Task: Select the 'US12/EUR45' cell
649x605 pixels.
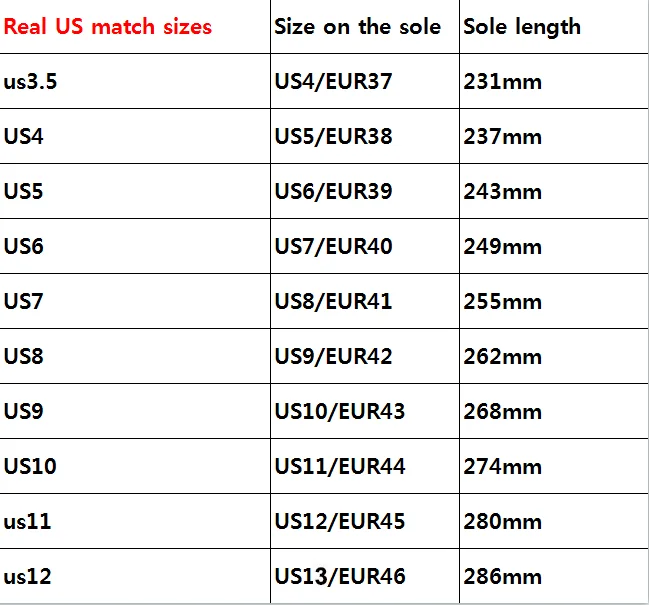Action: (x=339, y=522)
